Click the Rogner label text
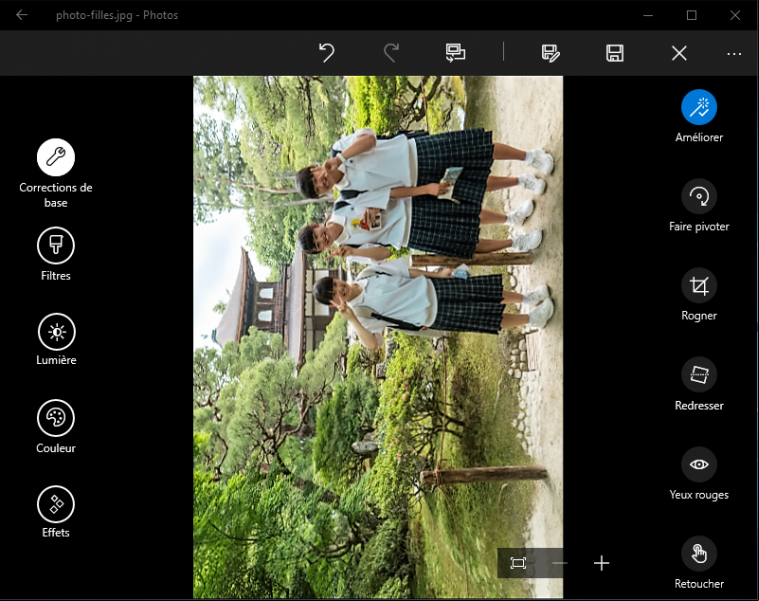 tap(699, 316)
